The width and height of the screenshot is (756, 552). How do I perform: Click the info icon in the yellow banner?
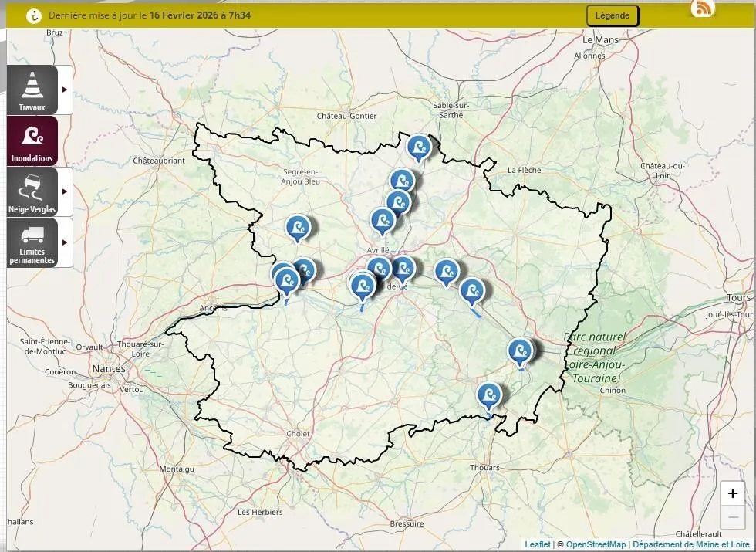(x=33, y=15)
